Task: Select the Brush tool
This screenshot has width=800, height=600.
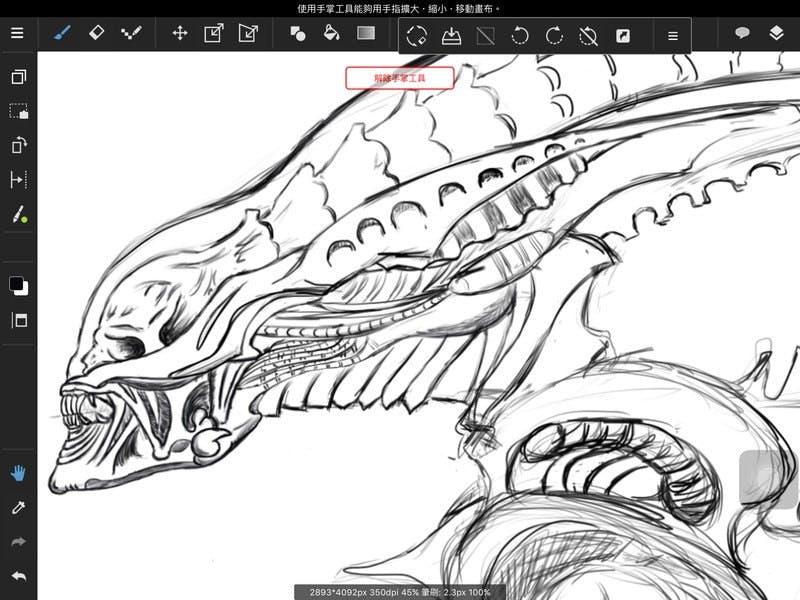Action: point(62,34)
